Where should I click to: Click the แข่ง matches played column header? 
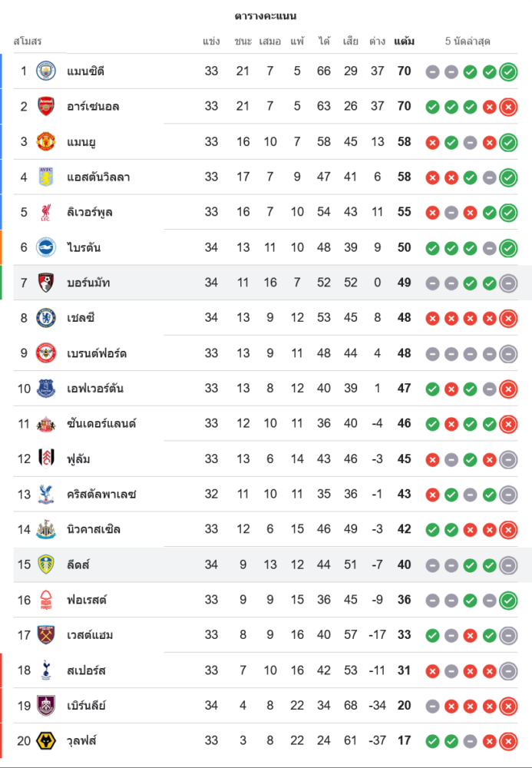click(x=212, y=41)
